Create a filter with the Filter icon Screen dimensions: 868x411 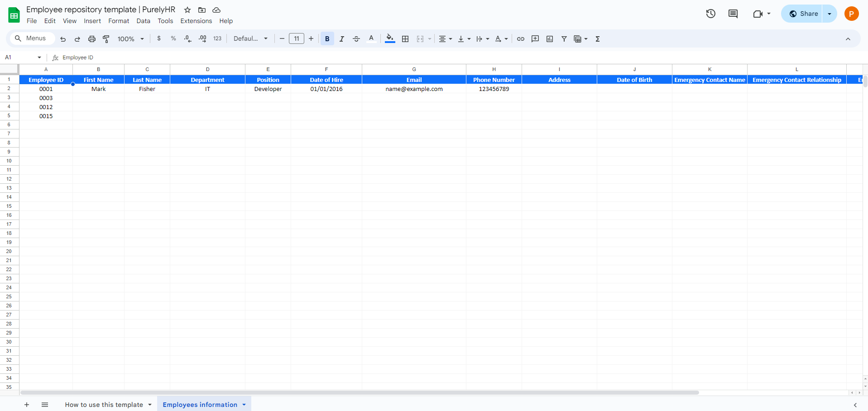[x=564, y=38]
